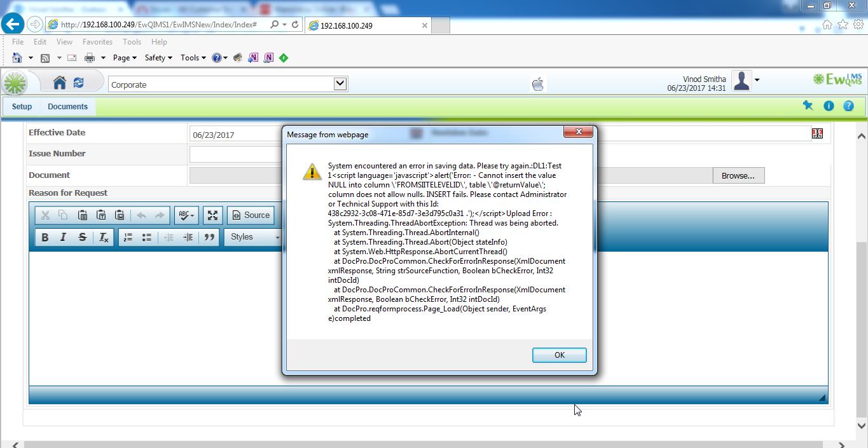
Task: Click the Paste icon in editor toolbar
Action: point(82,215)
